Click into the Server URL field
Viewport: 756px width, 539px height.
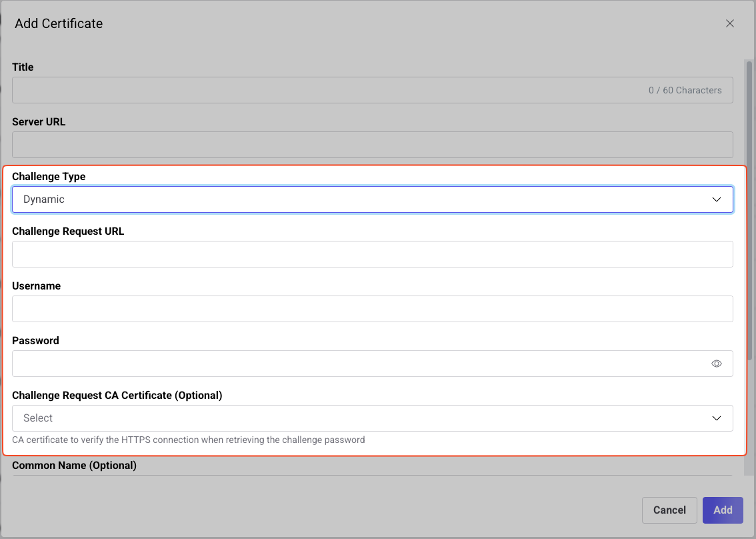(372, 145)
